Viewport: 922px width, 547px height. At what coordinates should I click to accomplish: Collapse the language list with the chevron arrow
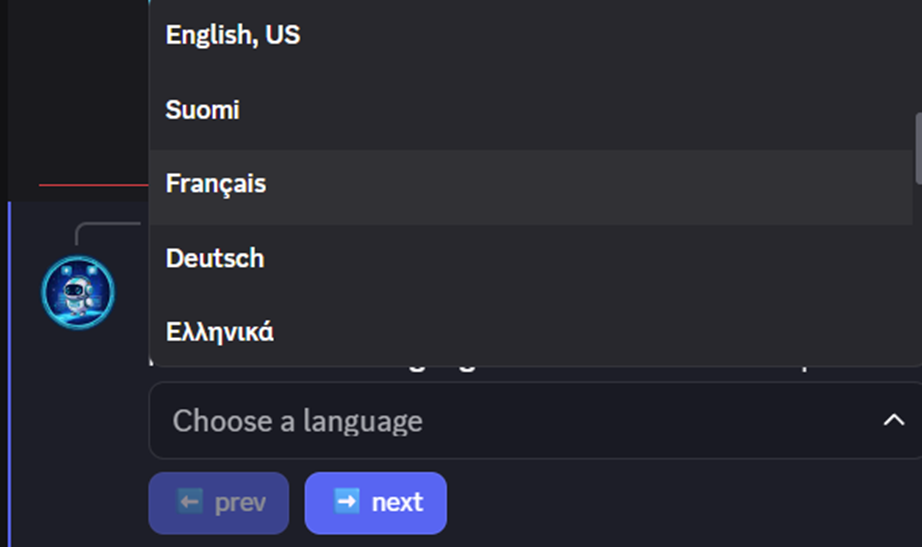tap(893, 421)
